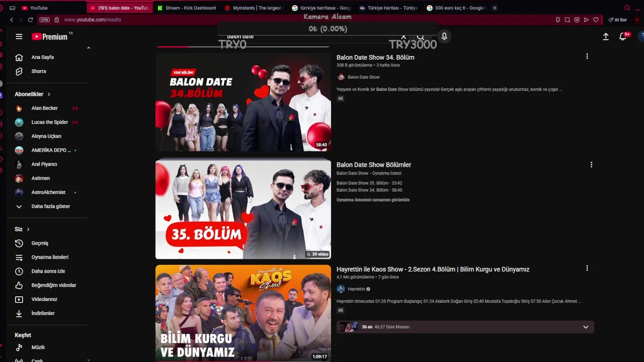Click the address bar URL youtube.com/results

(x=93, y=20)
